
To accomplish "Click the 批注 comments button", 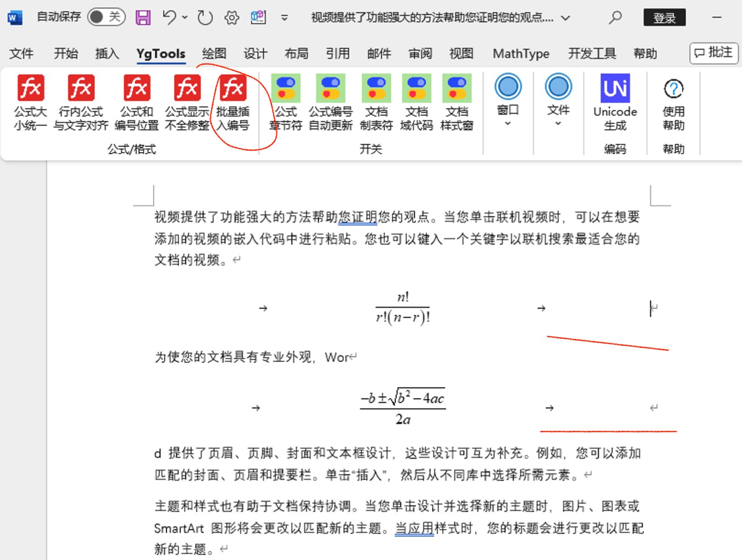I will click(714, 53).
